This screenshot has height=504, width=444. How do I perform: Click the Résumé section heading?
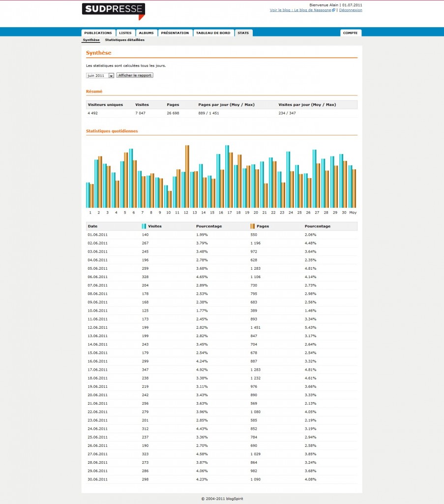click(x=94, y=92)
